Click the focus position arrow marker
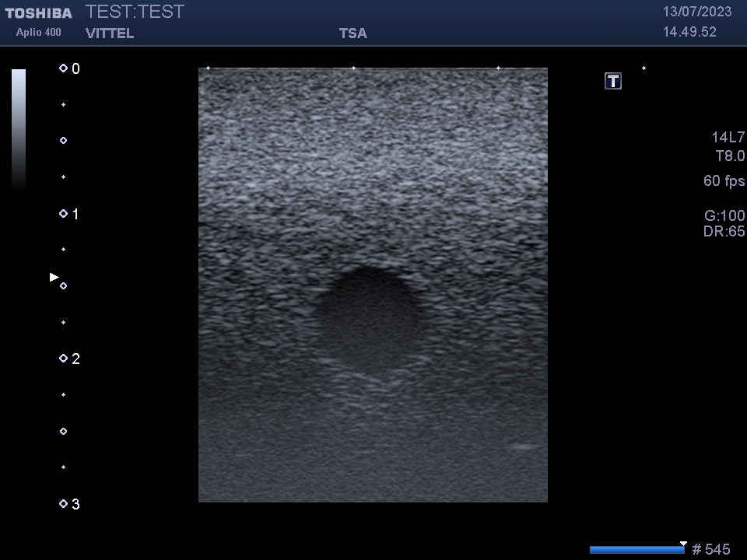The image size is (747, 560). (x=54, y=276)
